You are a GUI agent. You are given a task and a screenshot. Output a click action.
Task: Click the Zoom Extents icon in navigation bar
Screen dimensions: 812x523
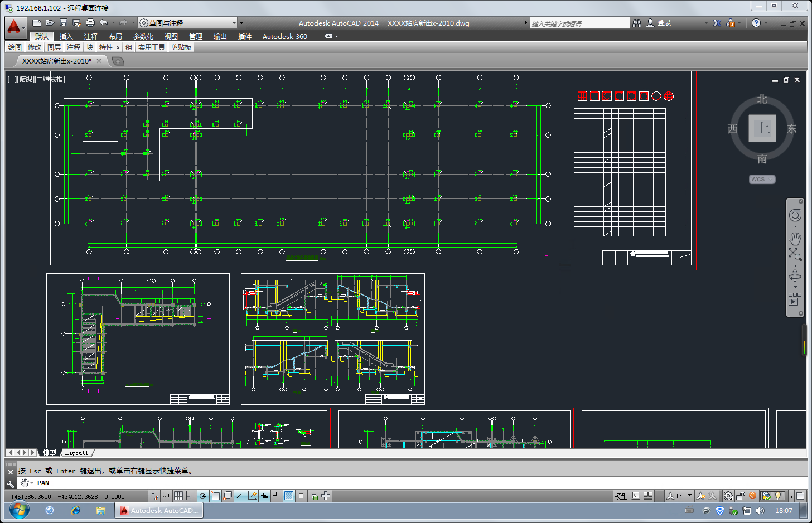click(795, 254)
